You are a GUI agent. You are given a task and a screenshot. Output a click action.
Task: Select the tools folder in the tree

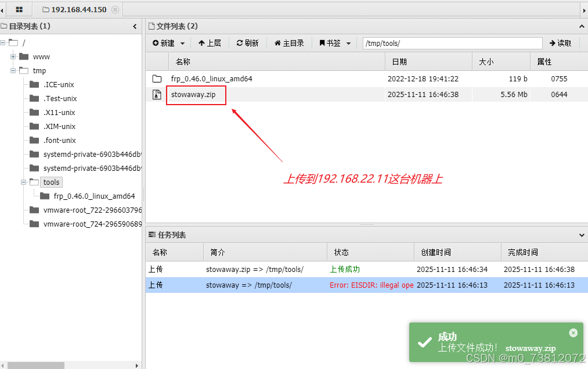coord(52,182)
